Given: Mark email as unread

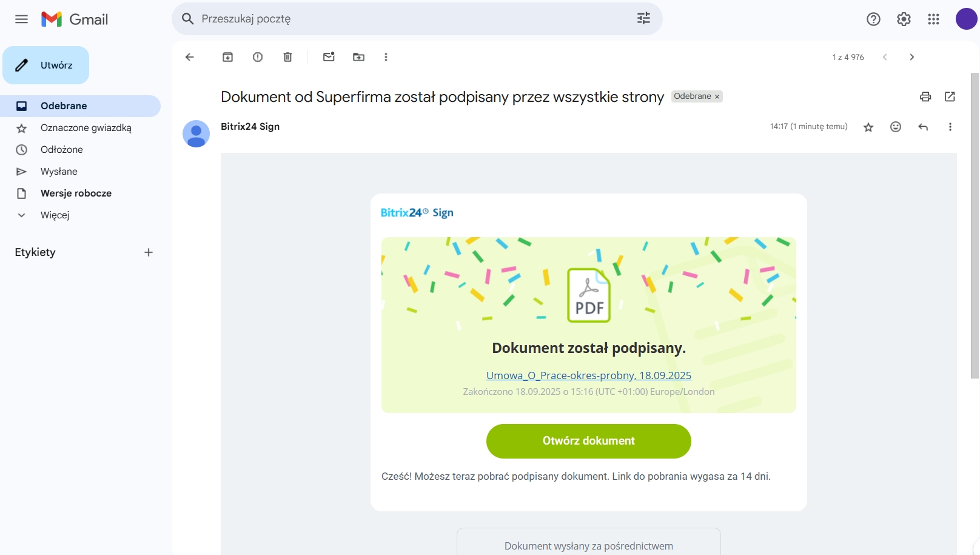Looking at the screenshot, I should pyautogui.click(x=329, y=57).
